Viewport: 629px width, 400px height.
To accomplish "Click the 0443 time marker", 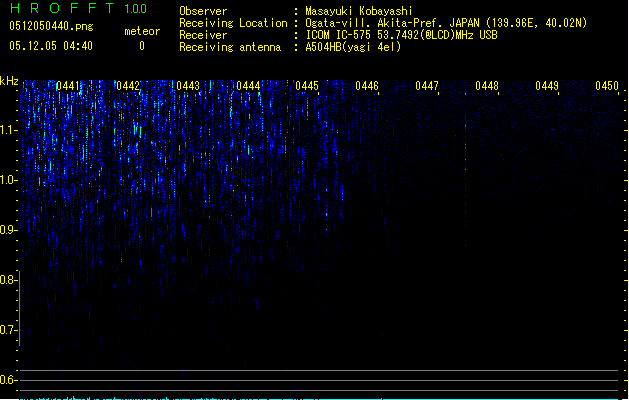I will (x=188, y=86).
